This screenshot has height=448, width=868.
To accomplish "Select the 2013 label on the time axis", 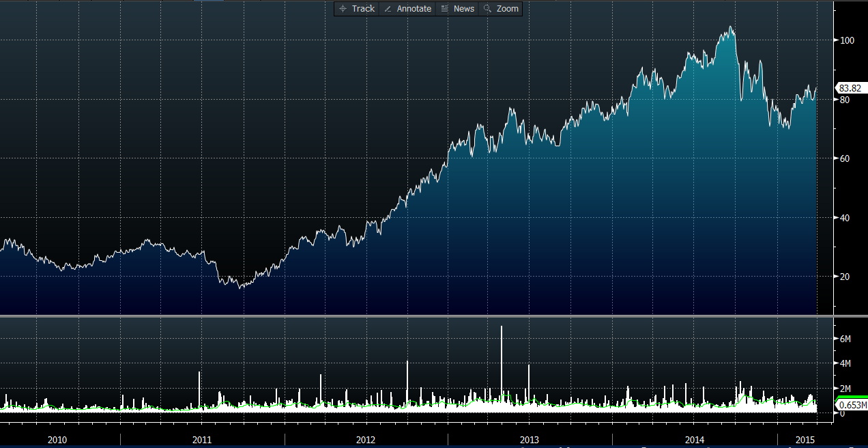I will 530,439.
